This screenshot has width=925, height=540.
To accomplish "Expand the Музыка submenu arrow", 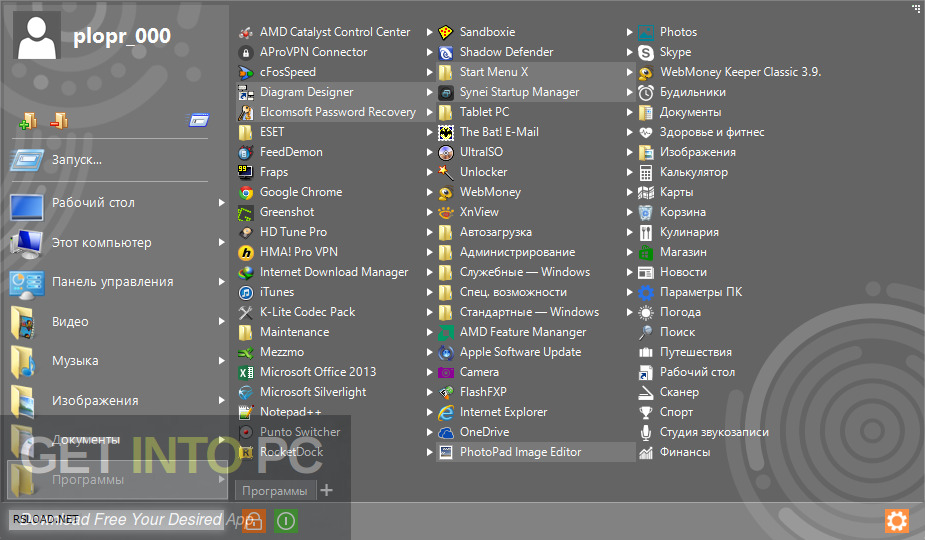I will point(222,361).
